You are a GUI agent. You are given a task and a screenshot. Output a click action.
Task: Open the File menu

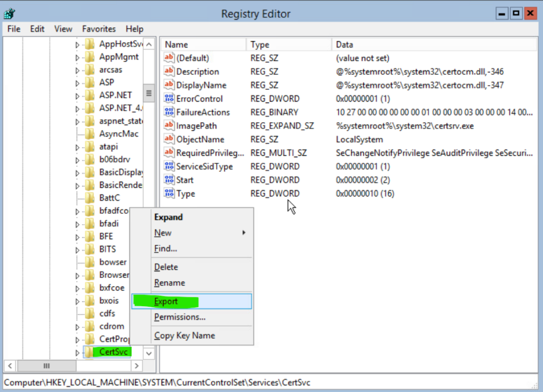click(x=13, y=29)
